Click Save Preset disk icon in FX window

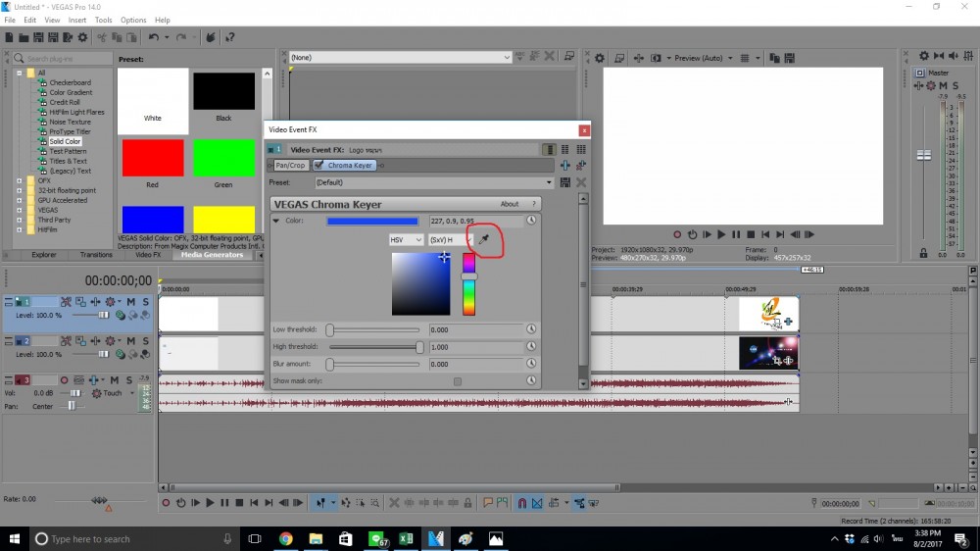(565, 182)
